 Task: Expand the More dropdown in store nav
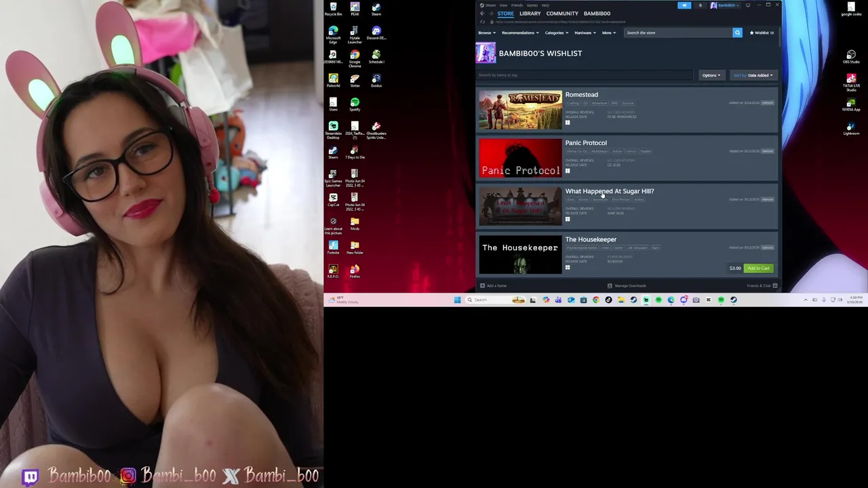click(608, 33)
